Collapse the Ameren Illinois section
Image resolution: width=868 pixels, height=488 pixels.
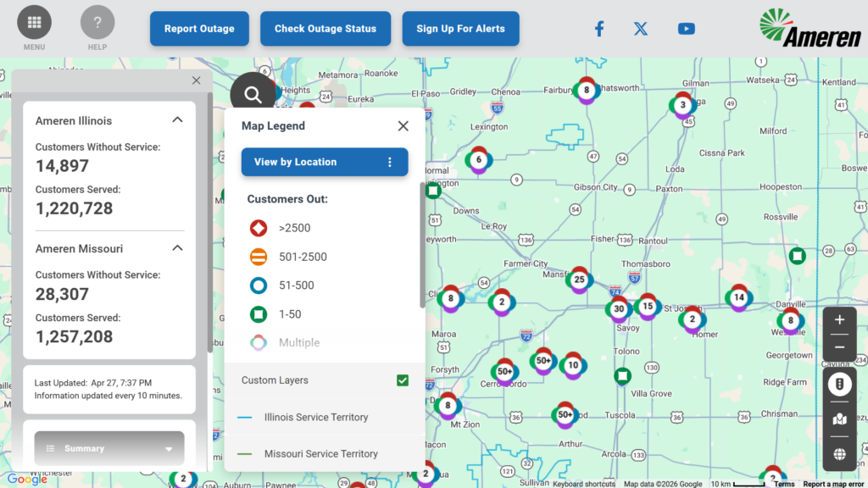(x=177, y=120)
